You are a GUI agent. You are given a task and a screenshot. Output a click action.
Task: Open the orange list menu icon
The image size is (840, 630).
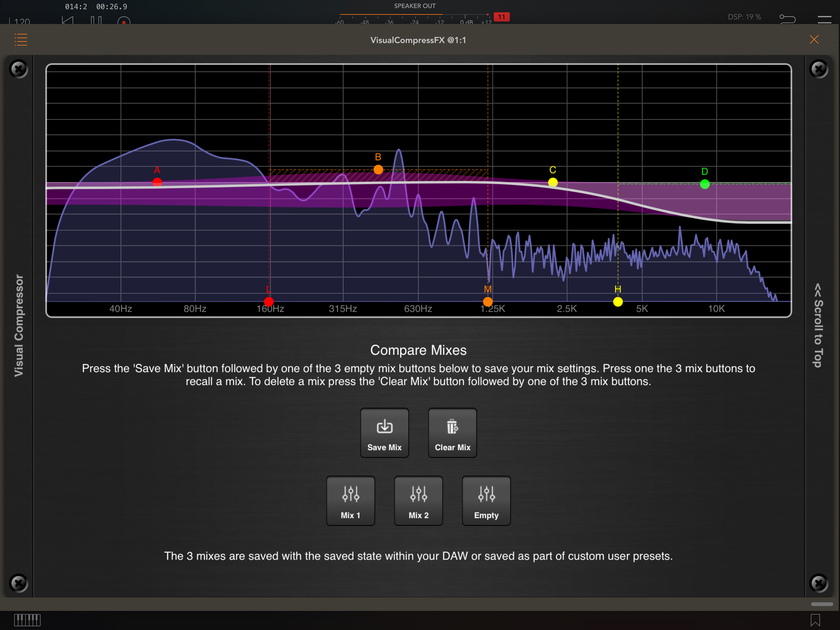21,39
